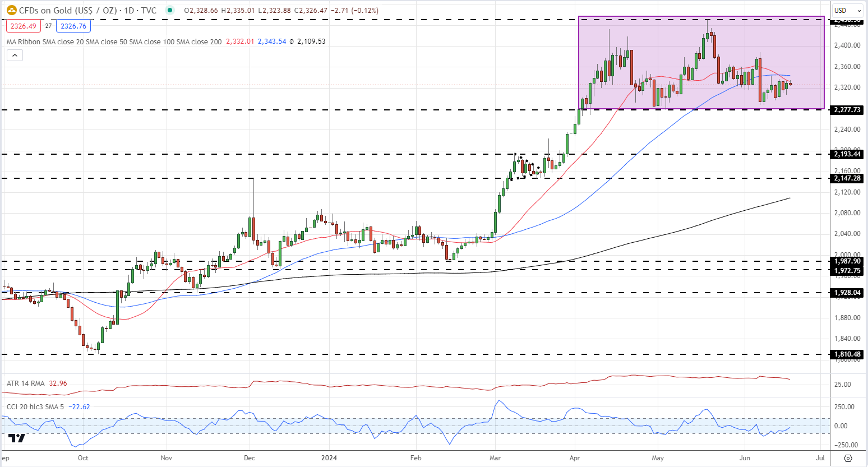This screenshot has height=467, width=868.
Task: Select the ATR 14 RMA indicator legend
Action: point(26,383)
